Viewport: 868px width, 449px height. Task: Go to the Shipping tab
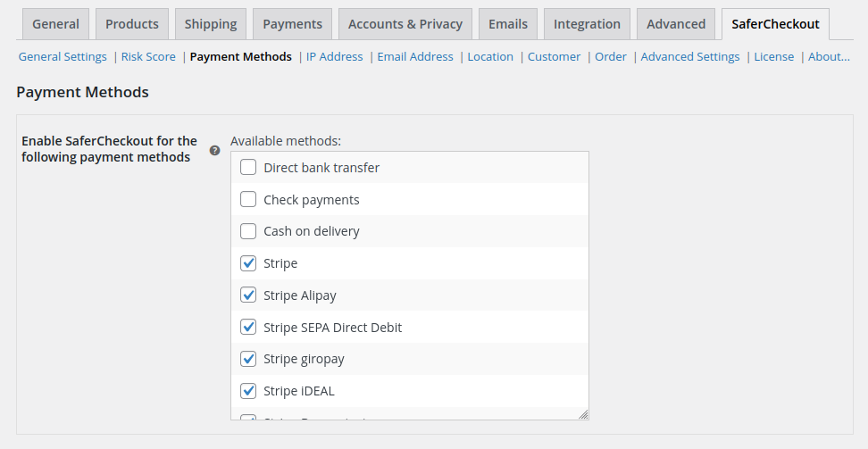[x=211, y=24]
